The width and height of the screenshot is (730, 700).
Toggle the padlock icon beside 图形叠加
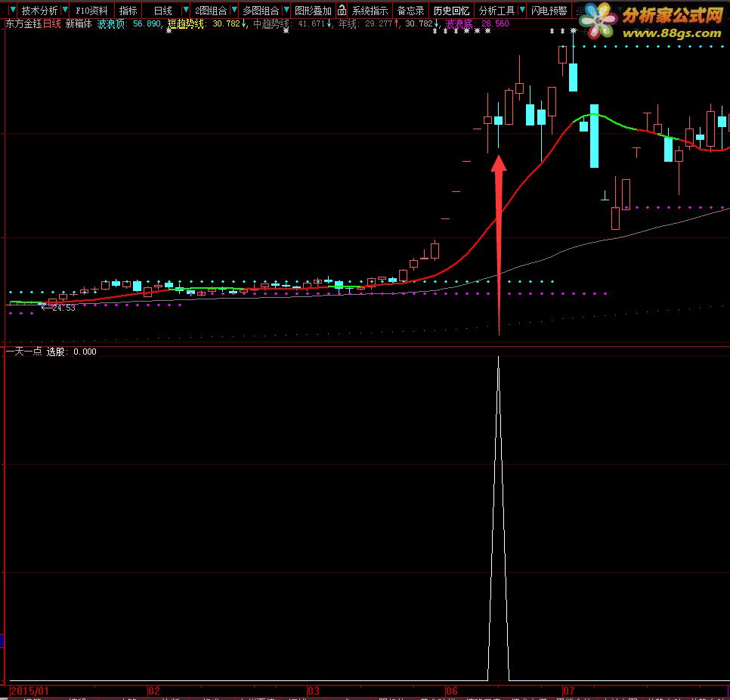coord(342,10)
